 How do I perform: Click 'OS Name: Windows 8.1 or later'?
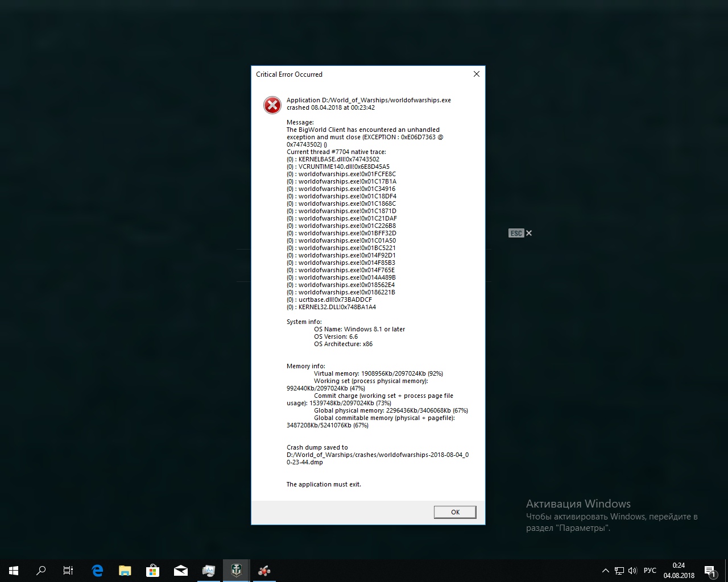[x=359, y=329]
